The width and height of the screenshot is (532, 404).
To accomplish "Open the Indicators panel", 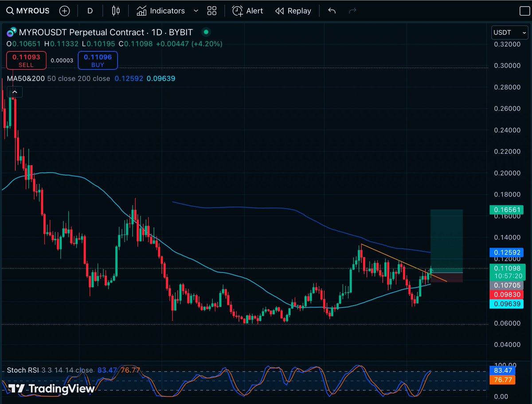I will [x=161, y=11].
